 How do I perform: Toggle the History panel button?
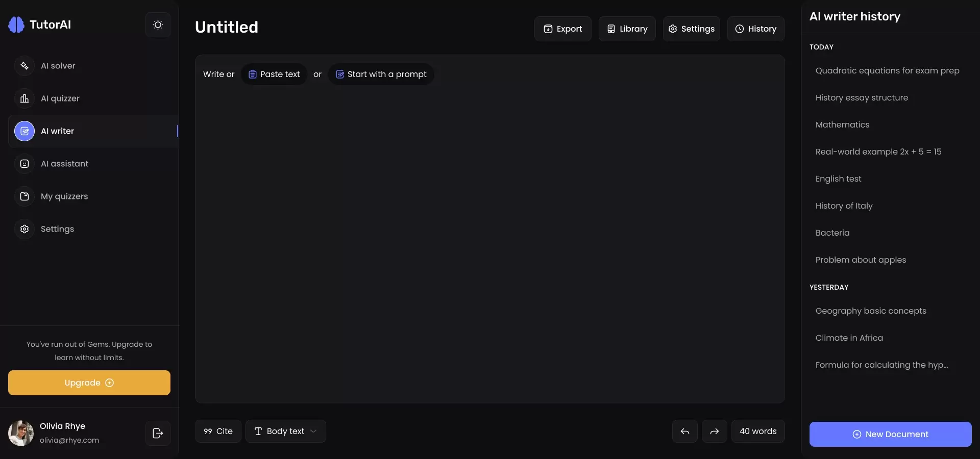click(755, 29)
